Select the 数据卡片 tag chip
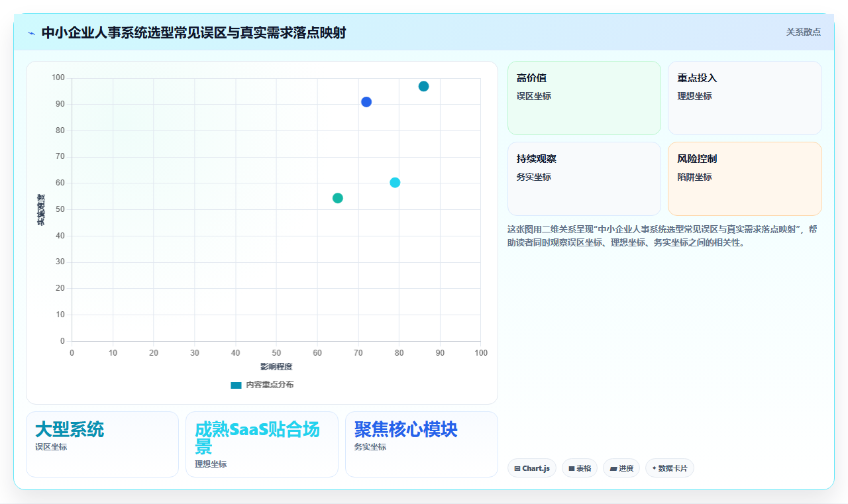This screenshot has width=848, height=504. click(670, 468)
